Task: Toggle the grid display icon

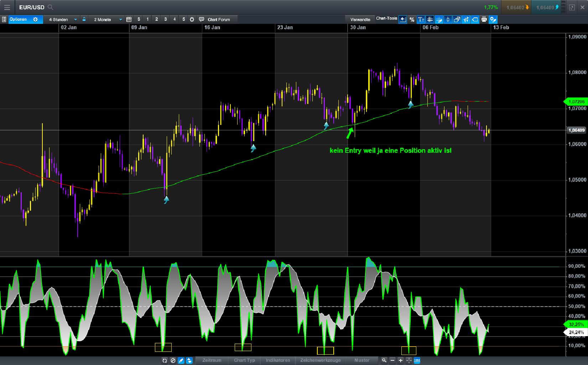Action: (x=430, y=20)
